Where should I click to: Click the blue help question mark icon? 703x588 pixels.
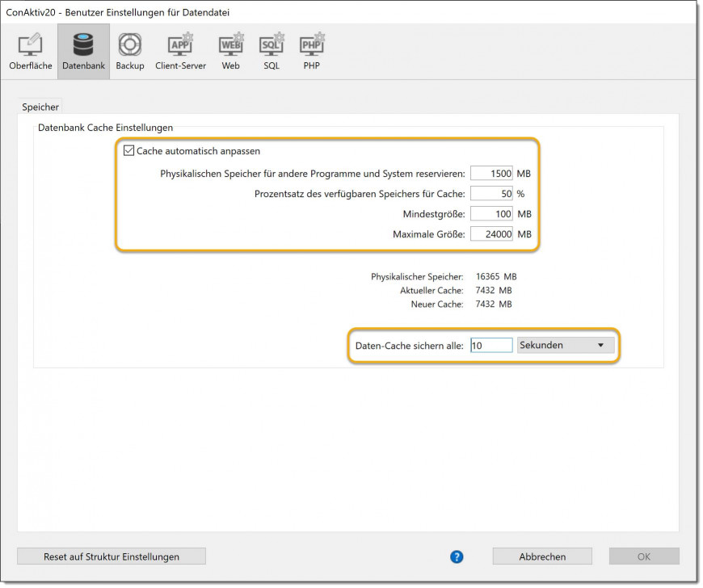[457, 556]
